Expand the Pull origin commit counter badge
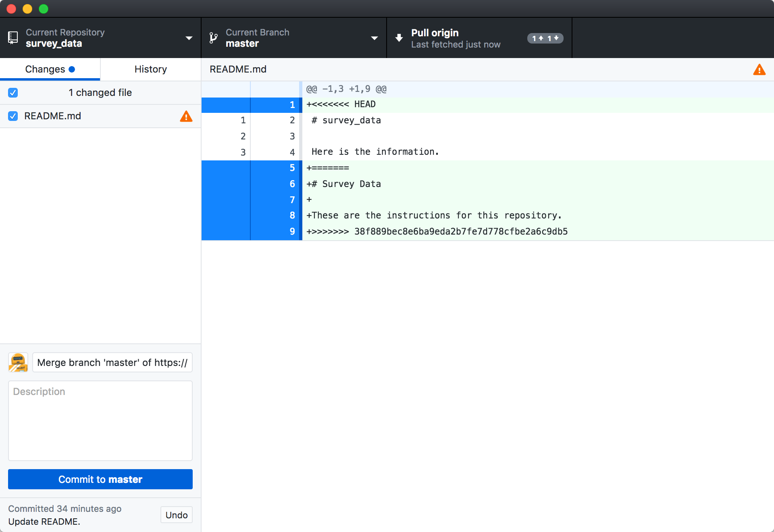The image size is (774, 532). pyautogui.click(x=546, y=37)
